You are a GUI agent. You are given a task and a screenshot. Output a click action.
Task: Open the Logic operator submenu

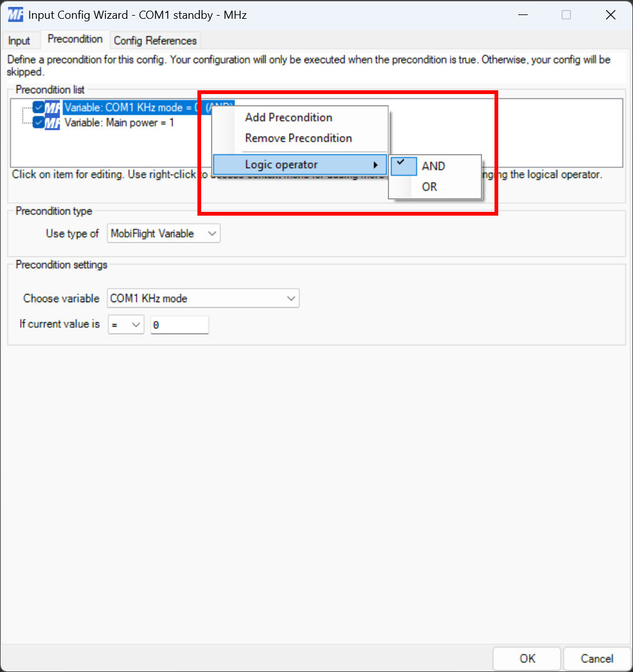[300, 165]
